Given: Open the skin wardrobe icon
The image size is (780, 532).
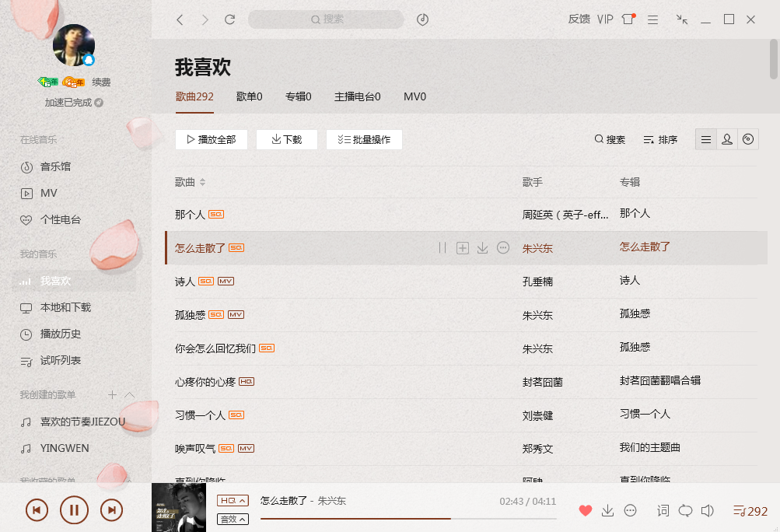Looking at the screenshot, I should pos(628,19).
